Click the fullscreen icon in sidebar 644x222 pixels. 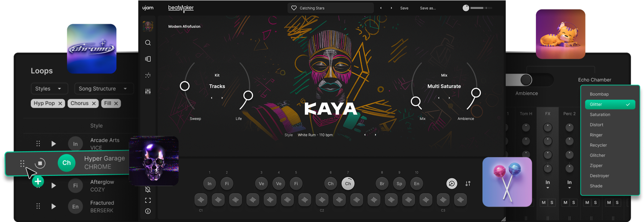[148, 200]
